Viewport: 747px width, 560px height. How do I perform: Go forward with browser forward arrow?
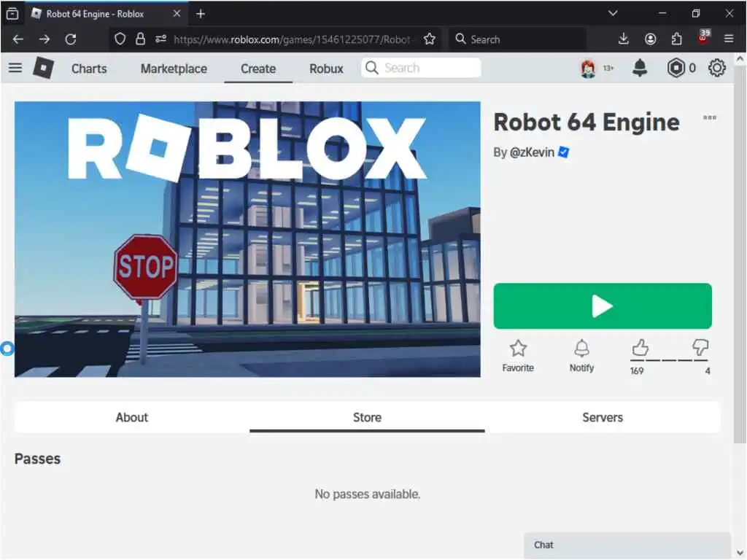tap(44, 39)
